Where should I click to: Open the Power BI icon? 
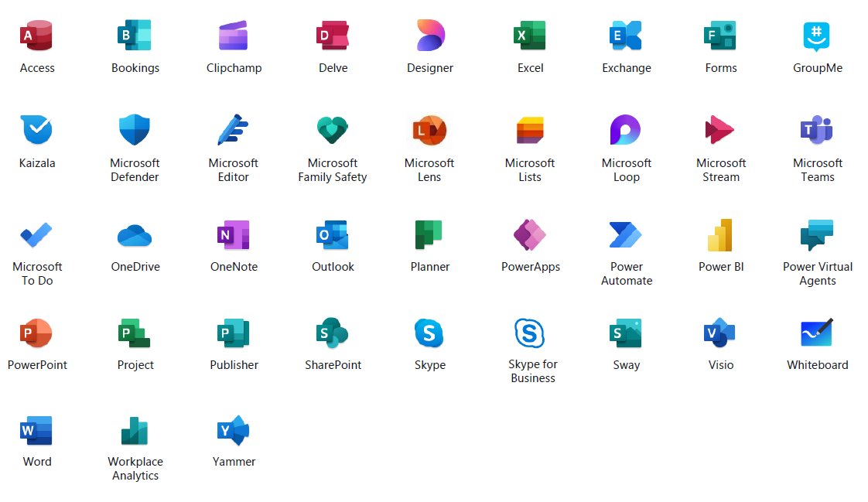[x=720, y=235]
